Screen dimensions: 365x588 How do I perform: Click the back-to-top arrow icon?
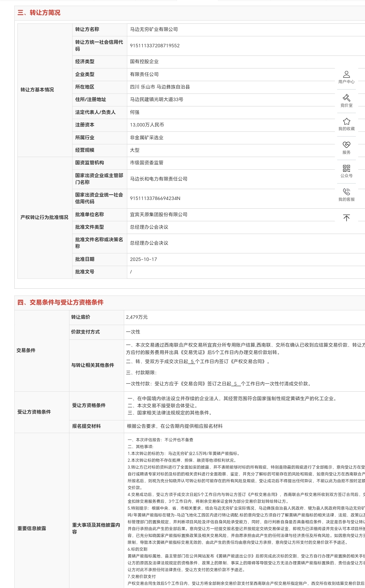point(346,218)
